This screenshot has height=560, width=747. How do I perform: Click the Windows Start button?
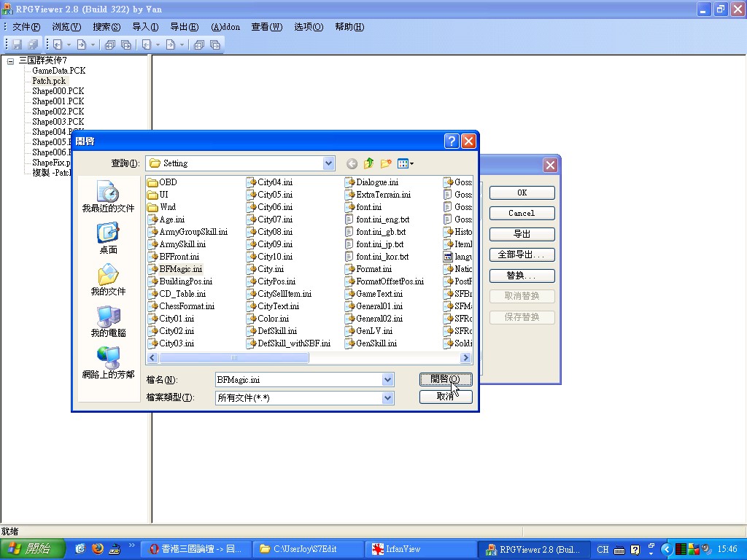pyautogui.click(x=29, y=549)
